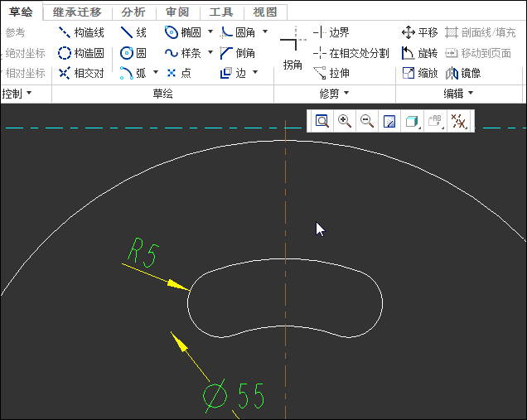
Task: Click zoom in magnifier in floating toolbar
Action: [x=344, y=122]
